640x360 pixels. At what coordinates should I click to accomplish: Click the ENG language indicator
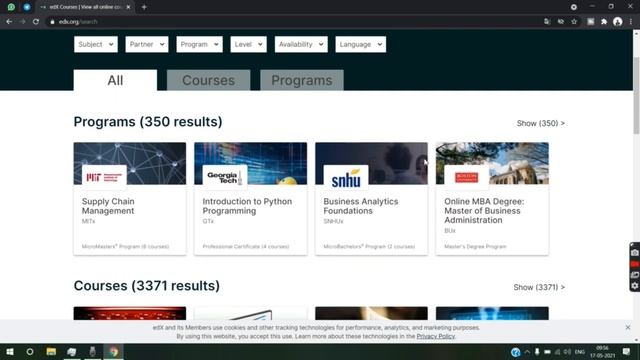coord(580,351)
